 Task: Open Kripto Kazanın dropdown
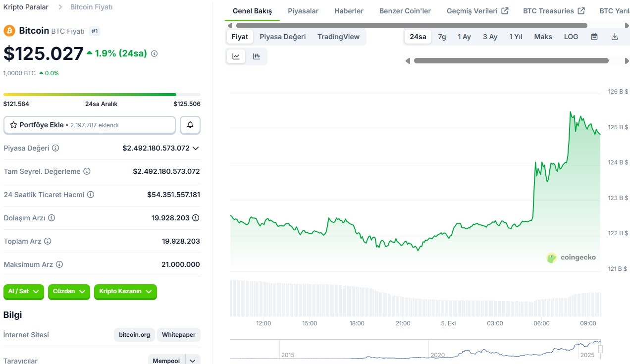125,292
